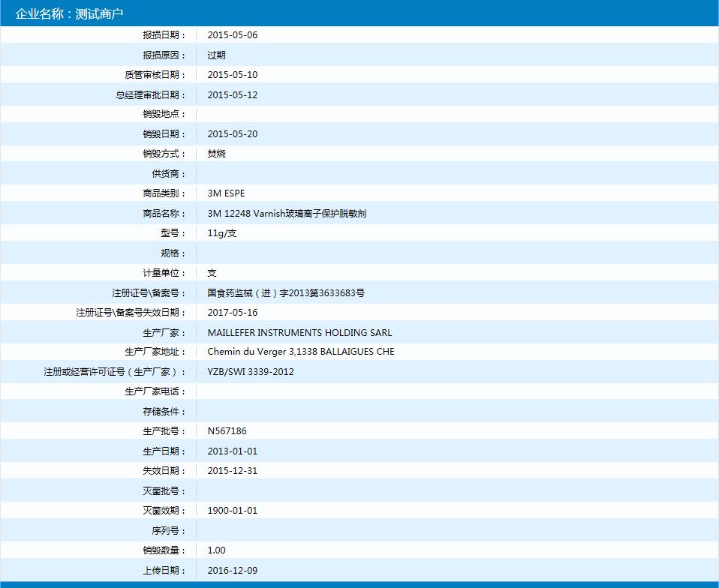
Task: Select the 型号 value 11g/支
Action: (222, 232)
